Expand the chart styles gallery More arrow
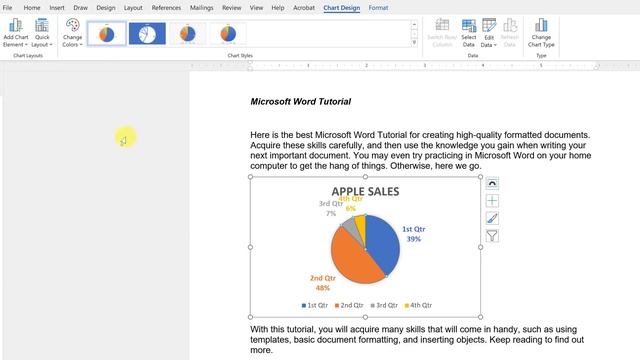The height and width of the screenshot is (360, 640). (x=414, y=42)
